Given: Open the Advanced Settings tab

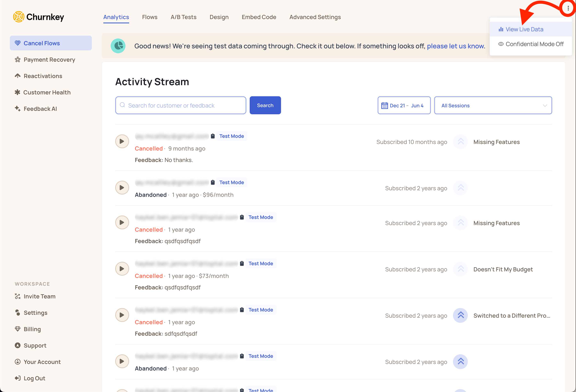Looking at the screenshot, I should point(315,17).
